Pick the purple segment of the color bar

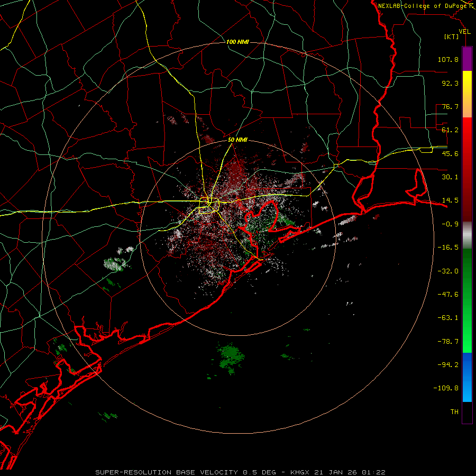467,59
